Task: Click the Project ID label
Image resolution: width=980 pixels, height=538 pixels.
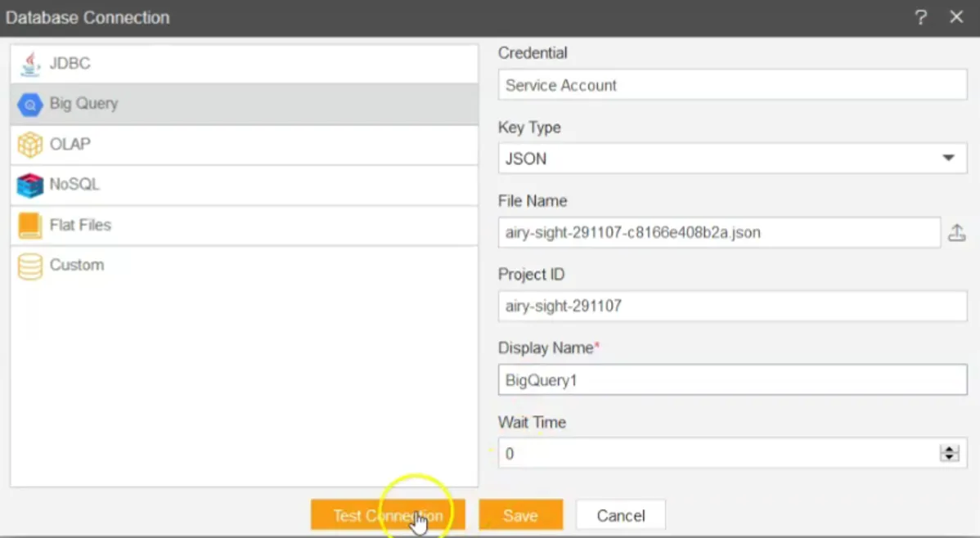Action: pyautogui.click(x=531, y=274)
